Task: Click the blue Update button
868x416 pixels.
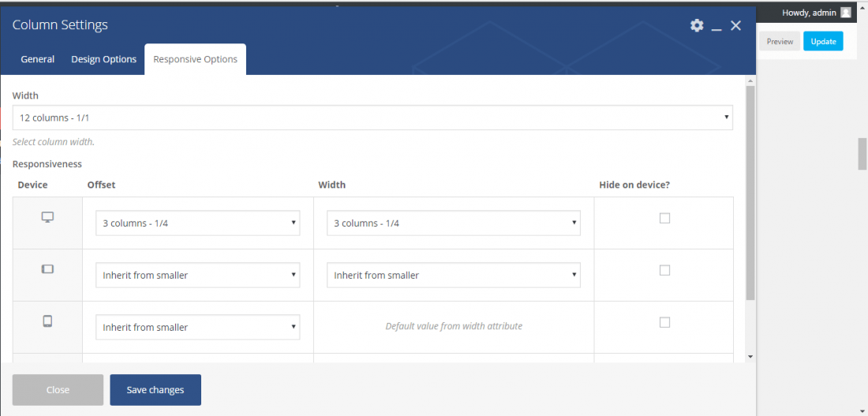Action: point(823,42)
